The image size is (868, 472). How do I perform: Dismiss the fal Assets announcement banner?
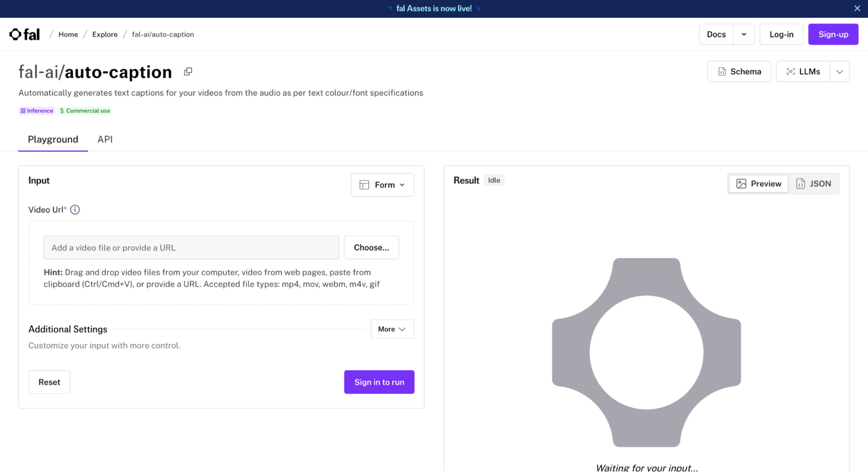tap(857, 8)
